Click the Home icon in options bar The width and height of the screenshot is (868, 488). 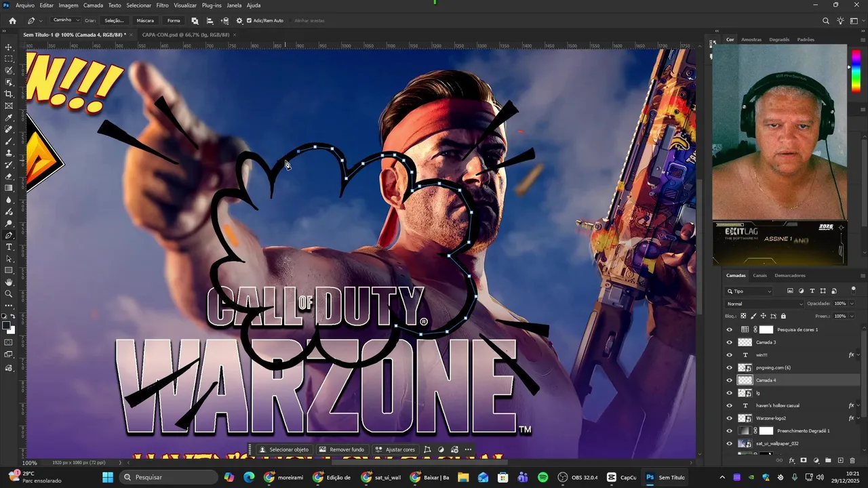tap(12, 20)
